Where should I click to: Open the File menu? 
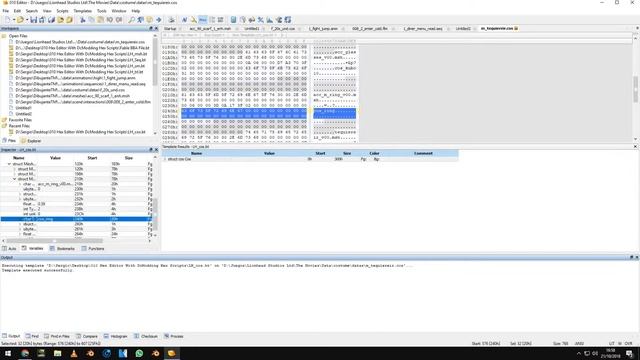pos(6,11)
